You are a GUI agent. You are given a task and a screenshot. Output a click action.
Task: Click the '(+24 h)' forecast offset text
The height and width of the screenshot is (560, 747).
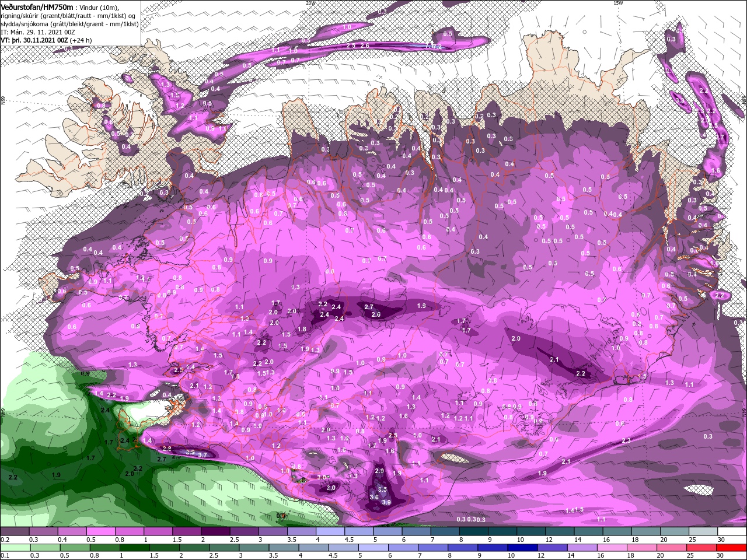pyautogui.click(x=80, y=40)
